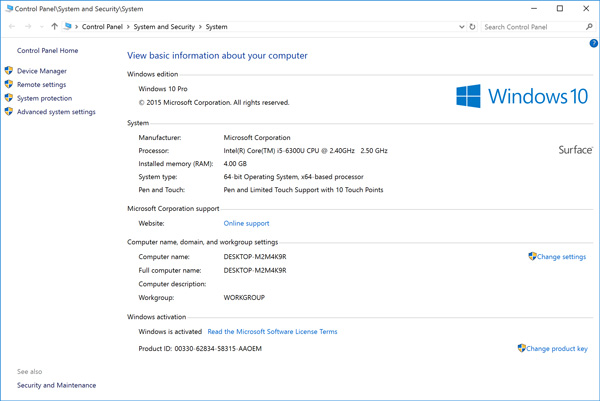This screenshot has width=600, height=401.
Task: Close the System window
Action: click(586, 8)
